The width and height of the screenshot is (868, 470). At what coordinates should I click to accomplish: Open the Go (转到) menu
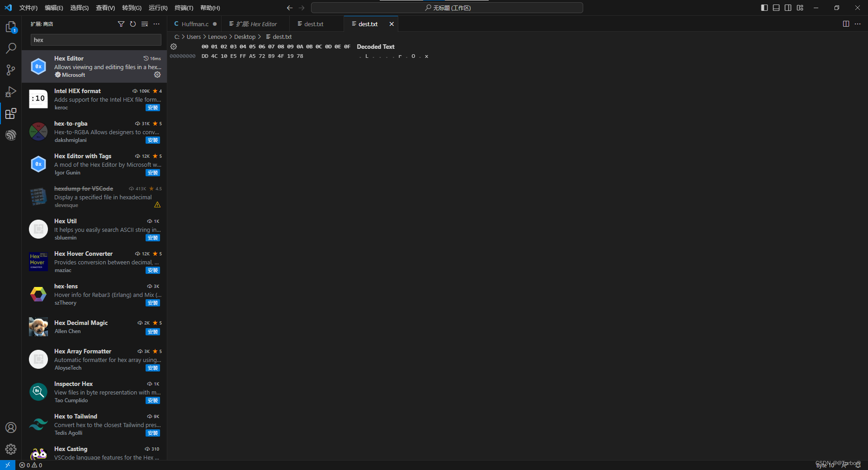click(132, 8)
